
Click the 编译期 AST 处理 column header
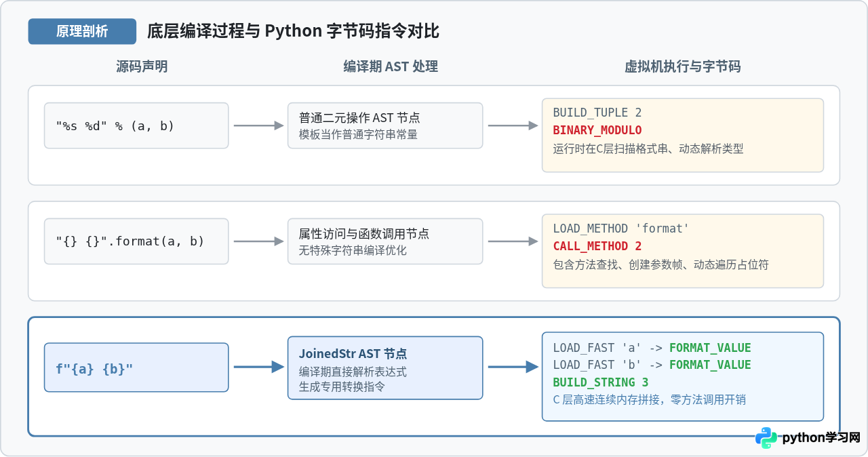pos(391,66)
